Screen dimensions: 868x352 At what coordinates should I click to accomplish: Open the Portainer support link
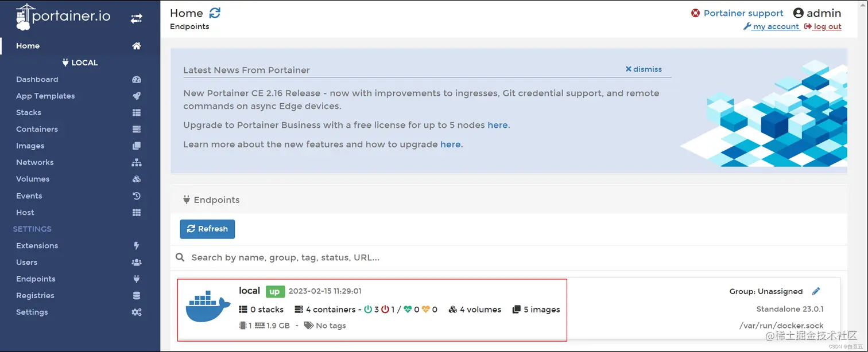click(743, 13)
